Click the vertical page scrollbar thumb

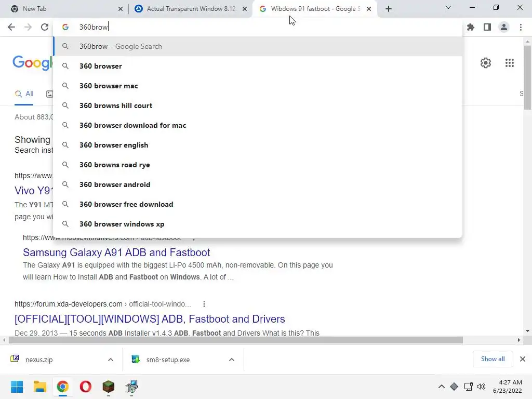[527, 77]
